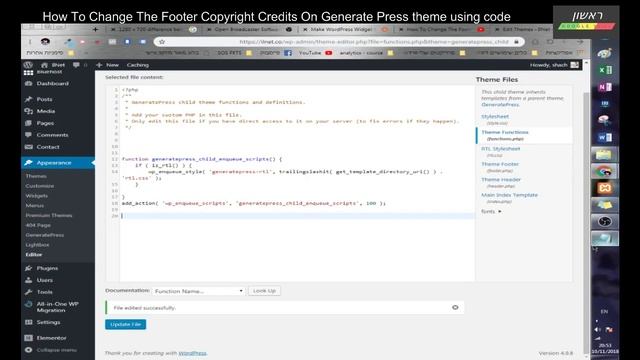Open Word from the Windows taskbar
Viewport: 640px width, 360px height.
pyautogui.click(x=604, y=138)
